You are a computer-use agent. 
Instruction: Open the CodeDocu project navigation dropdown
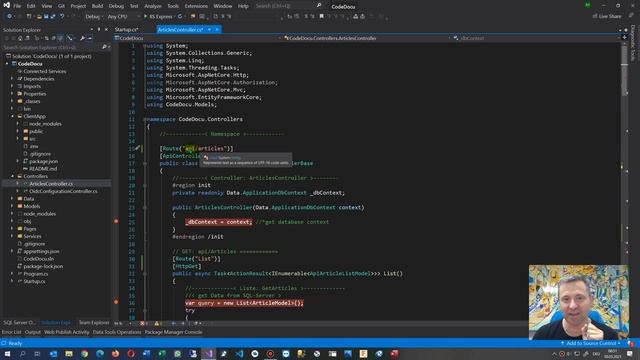point(198,38)
